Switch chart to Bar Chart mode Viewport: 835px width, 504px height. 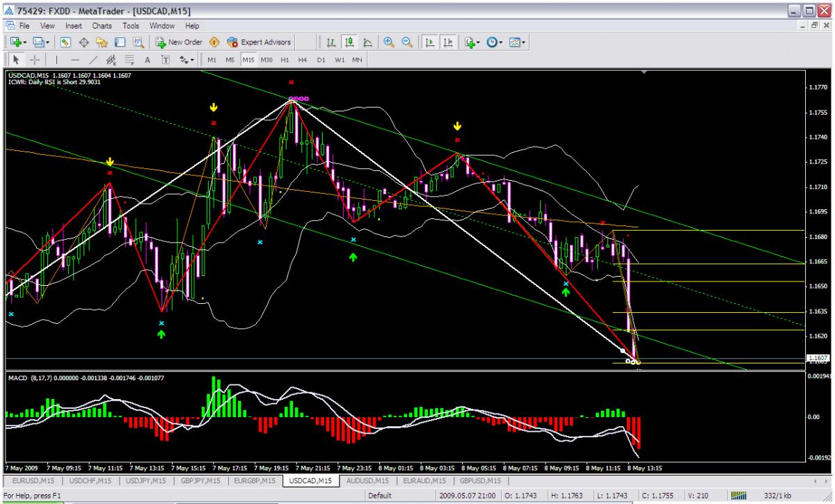(x=331, y=42)
